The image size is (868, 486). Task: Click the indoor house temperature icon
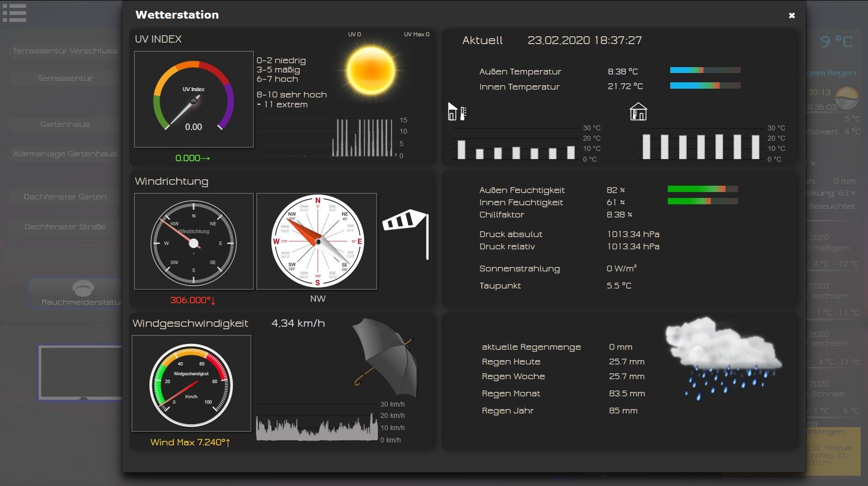(638, 112)
